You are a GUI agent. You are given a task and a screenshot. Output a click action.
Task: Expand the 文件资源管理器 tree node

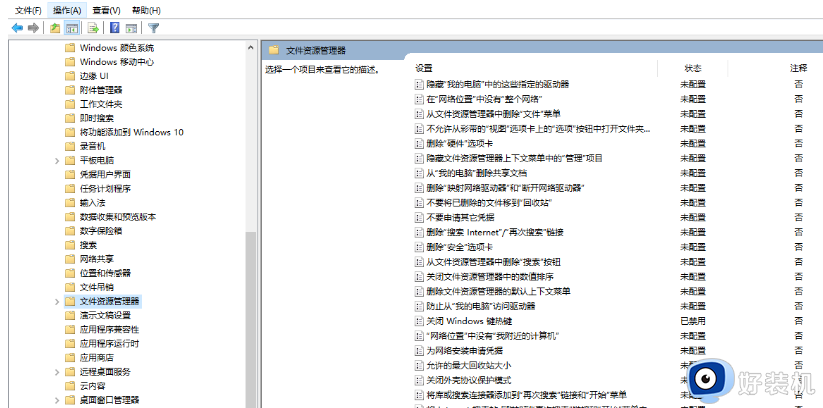pos(57,301)
